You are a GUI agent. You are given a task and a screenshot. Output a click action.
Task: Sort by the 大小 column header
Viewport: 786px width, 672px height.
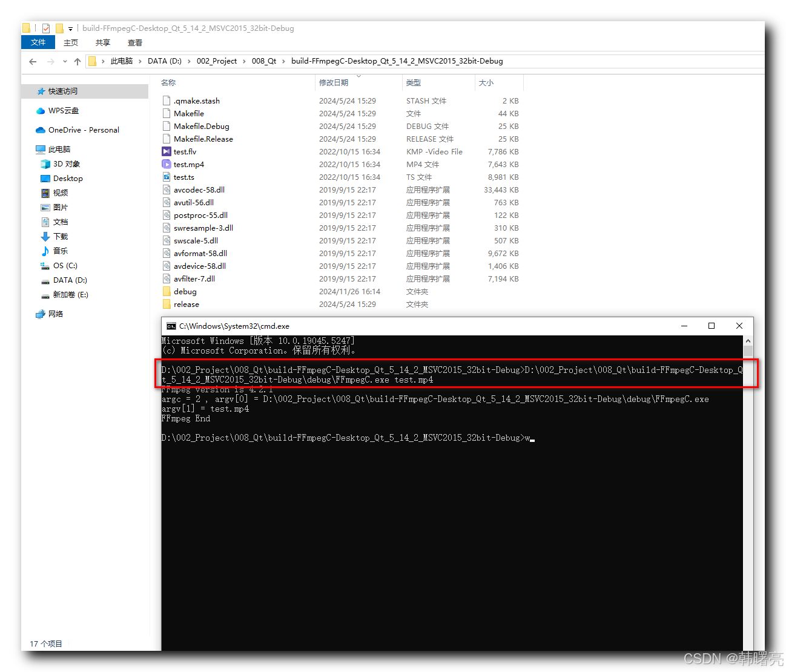pos(500,83)
